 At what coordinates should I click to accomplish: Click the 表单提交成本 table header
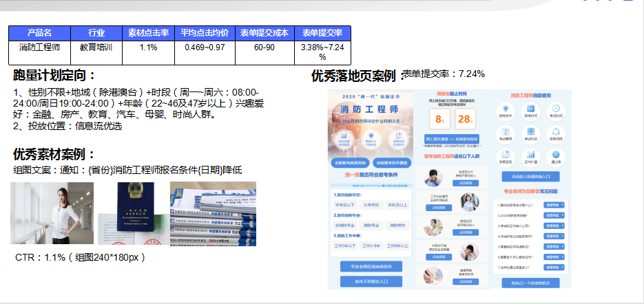coord(264,33)
